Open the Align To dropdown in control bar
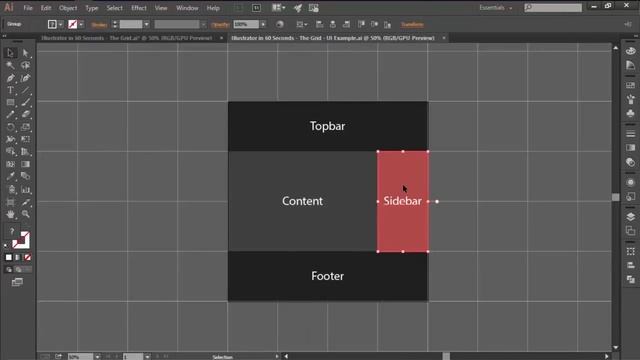The height and width of the screenshot is (360, 640). pyautogui.click(x=302, y=24)
